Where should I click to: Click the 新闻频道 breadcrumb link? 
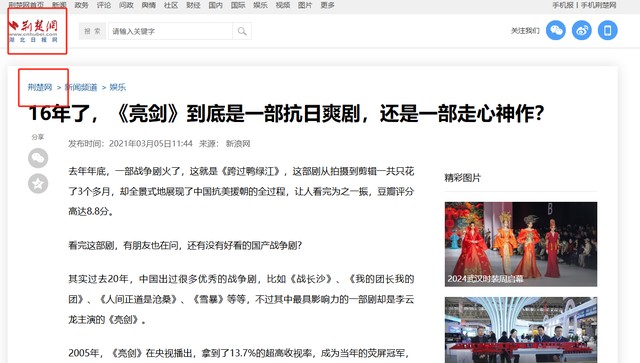pyautogui.click(x=81, y=87)
